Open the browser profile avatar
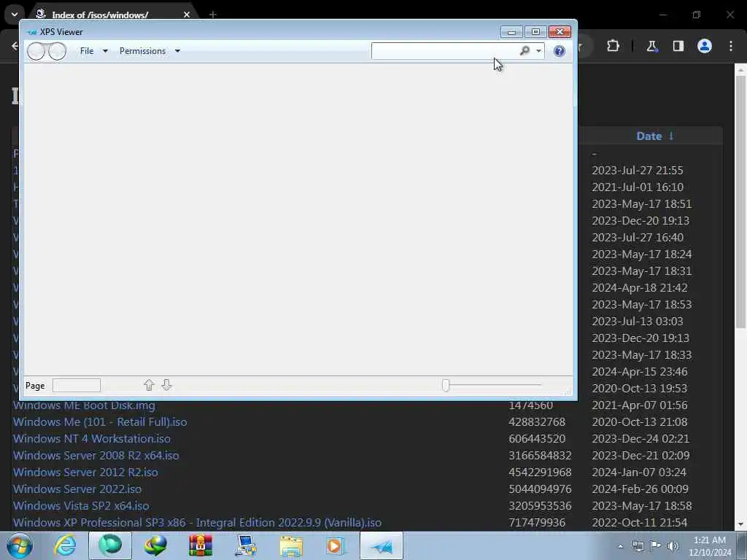The image size is (747, 560). point(705,46)
